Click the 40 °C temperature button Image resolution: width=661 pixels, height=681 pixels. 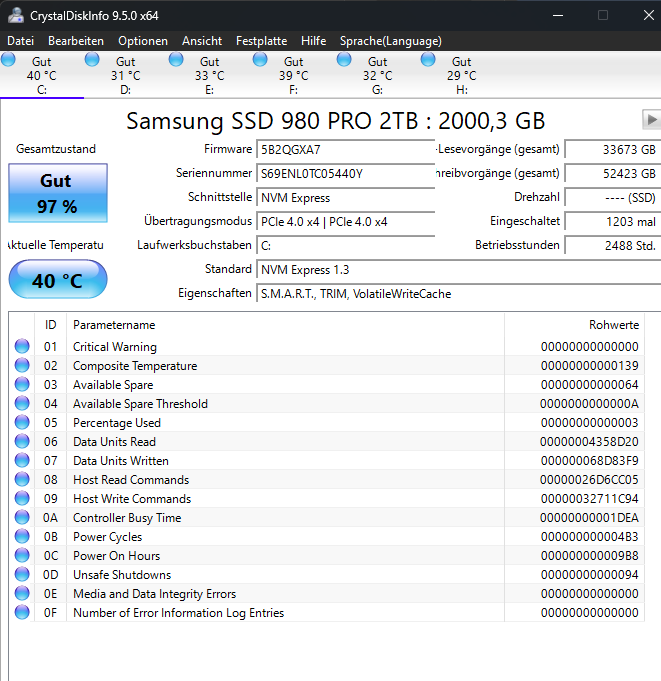pyautogui.click(x=58, y=279)
